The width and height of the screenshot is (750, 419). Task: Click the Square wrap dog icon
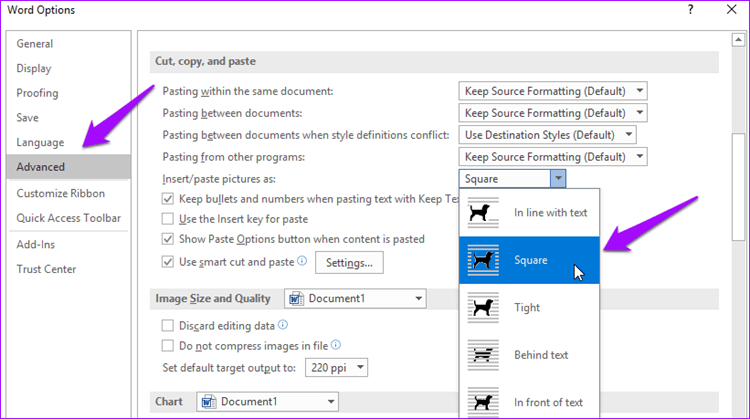(483, 260)
